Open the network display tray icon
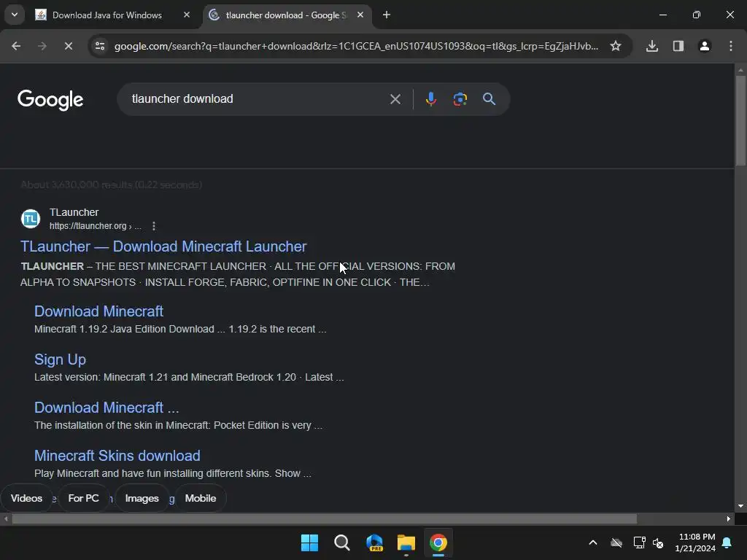The width and height of the screenshot is (747, 560). pos(639,542)
